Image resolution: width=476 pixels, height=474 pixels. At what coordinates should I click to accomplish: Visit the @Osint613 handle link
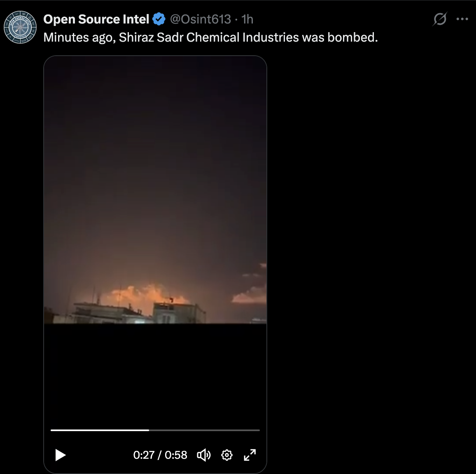(x=201, y=19)
